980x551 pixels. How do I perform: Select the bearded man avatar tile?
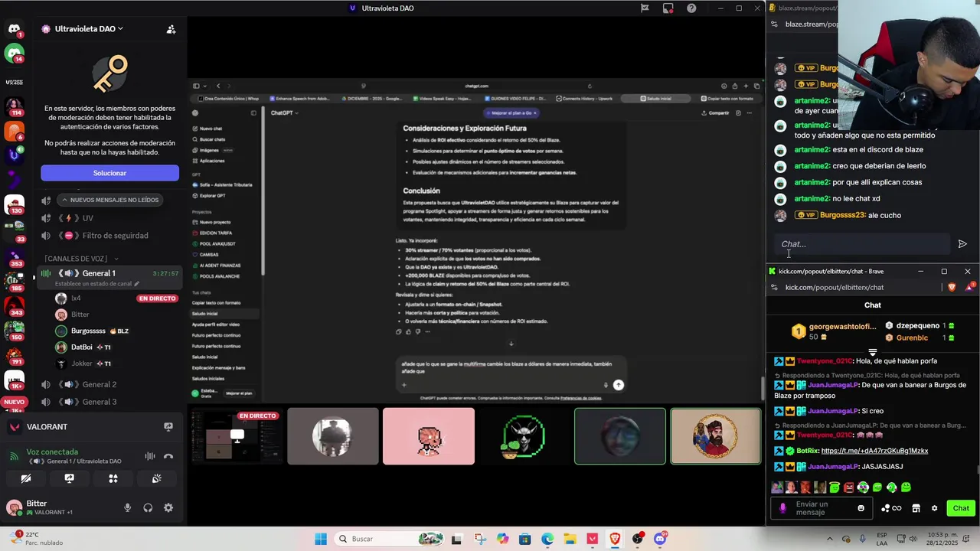pyautogui.click(x=716, y=436)
